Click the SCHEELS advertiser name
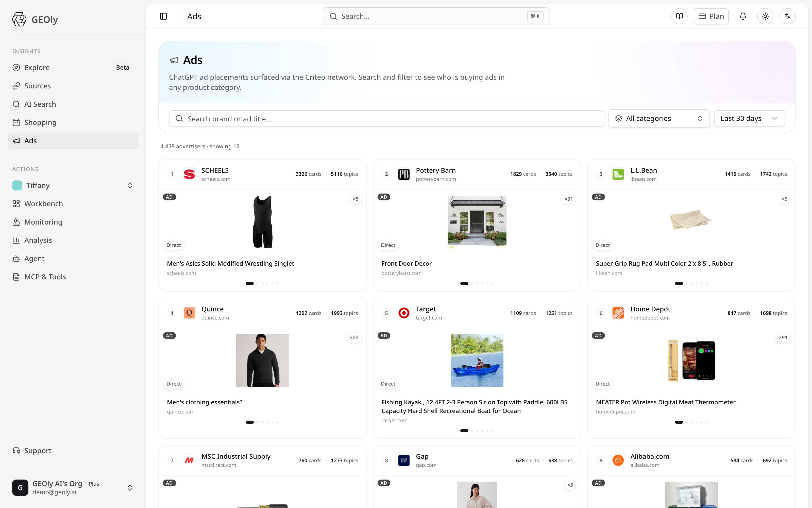The image size is (812, 508). pos(215,170)
